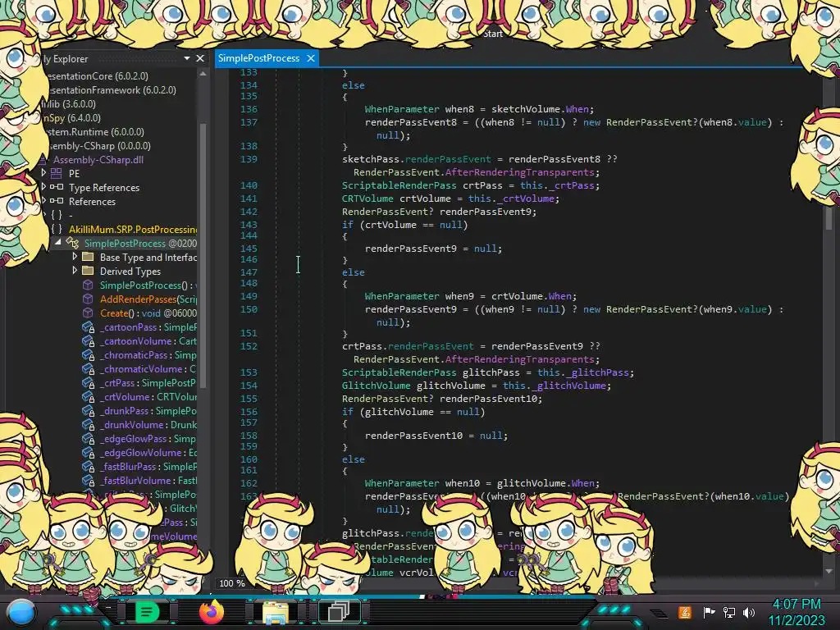Image resolution: width=840 pixels, height=630 pixels.
Task: Select the _edgeGlowVolume field
Action: click(148, 452)
